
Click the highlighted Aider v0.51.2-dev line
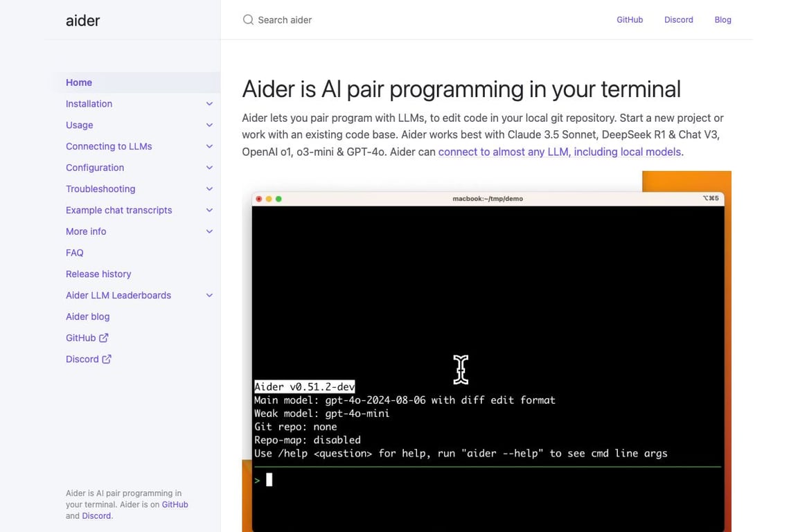[x=304, y=387]
